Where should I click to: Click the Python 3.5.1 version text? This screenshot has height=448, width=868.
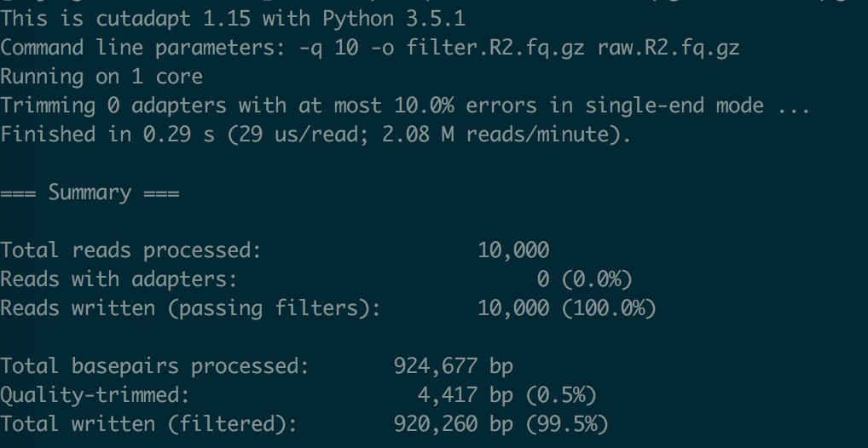[394, 20]
